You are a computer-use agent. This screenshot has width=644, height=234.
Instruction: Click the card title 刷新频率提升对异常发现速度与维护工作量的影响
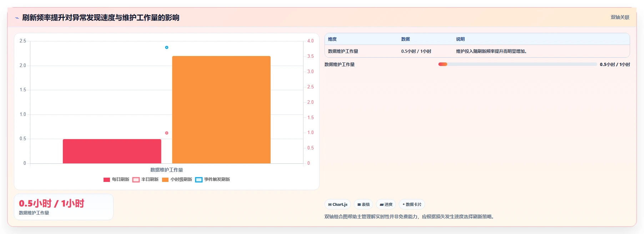101,18
